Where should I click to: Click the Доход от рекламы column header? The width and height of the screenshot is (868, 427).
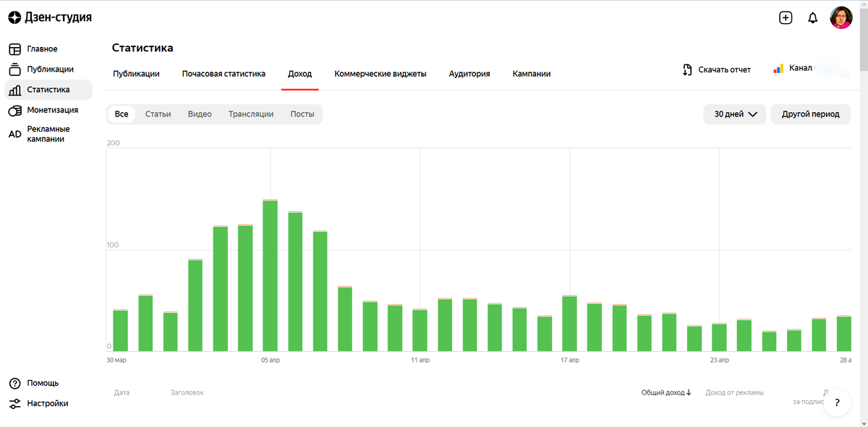(734, 393)
